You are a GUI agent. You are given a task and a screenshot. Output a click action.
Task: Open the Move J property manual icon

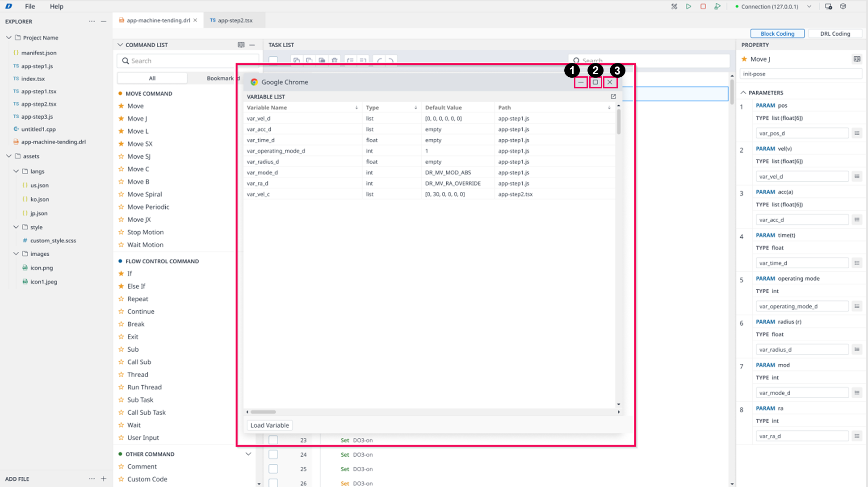857,59
